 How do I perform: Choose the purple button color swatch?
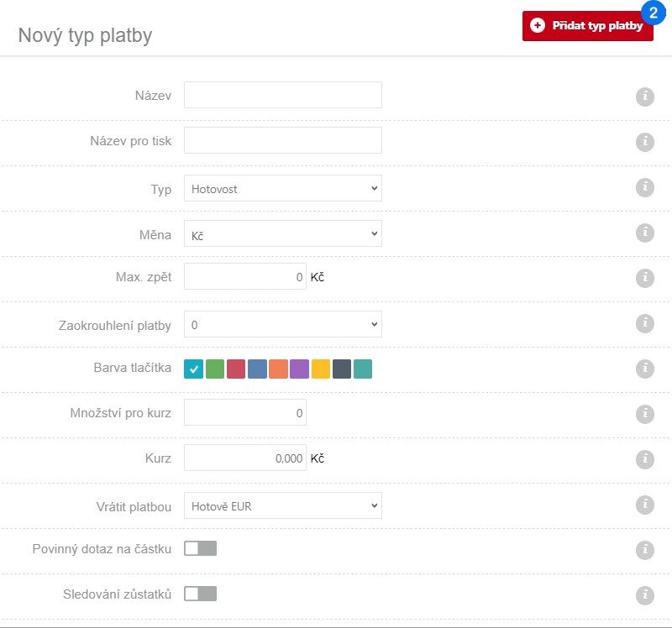click(x=299, y=369)
